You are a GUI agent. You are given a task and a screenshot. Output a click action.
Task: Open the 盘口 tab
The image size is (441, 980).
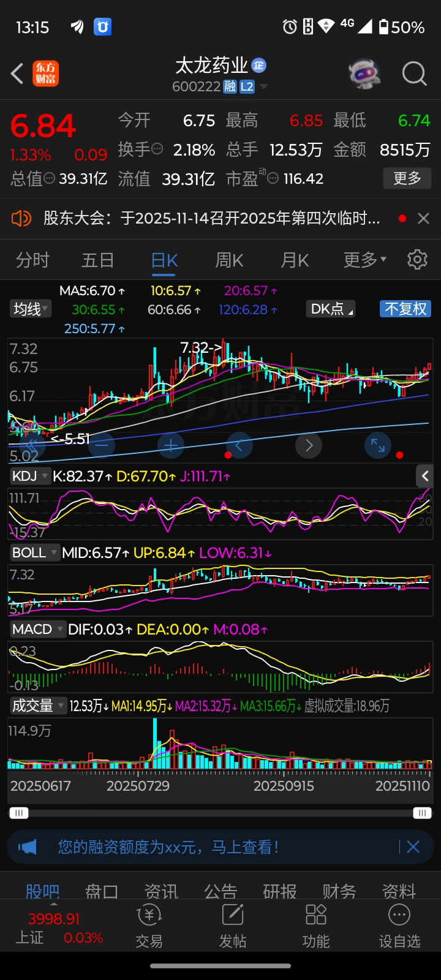tap(102, 890)
